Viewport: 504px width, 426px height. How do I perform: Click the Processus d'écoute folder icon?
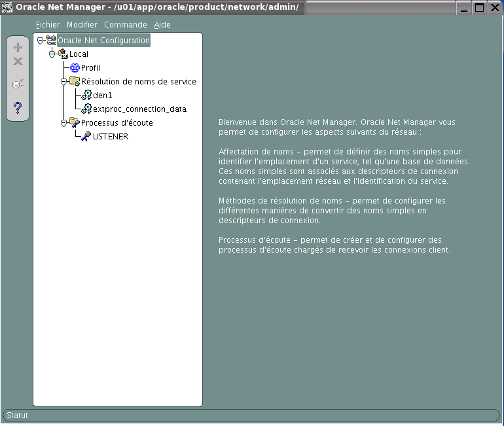pos(75,122)
